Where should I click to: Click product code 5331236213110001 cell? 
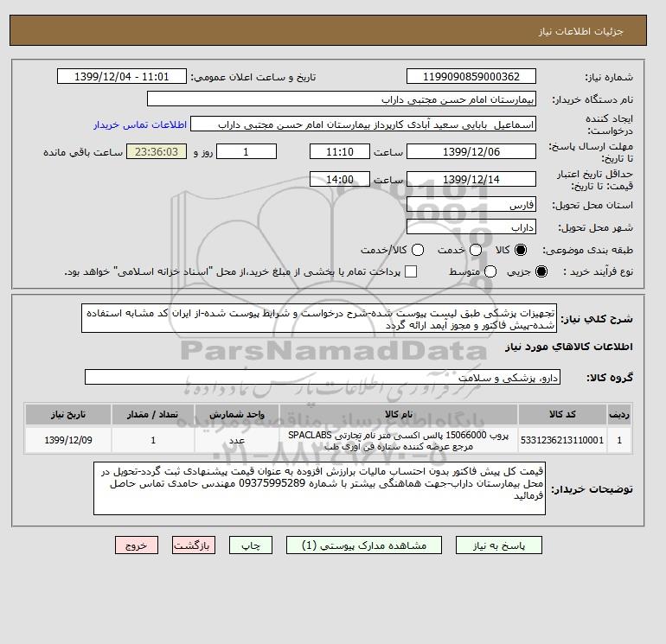pos(562,440)
